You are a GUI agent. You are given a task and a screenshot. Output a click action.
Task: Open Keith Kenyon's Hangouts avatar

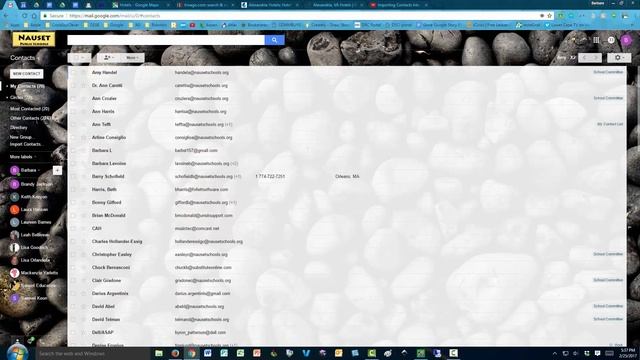[x=15, y=197]
